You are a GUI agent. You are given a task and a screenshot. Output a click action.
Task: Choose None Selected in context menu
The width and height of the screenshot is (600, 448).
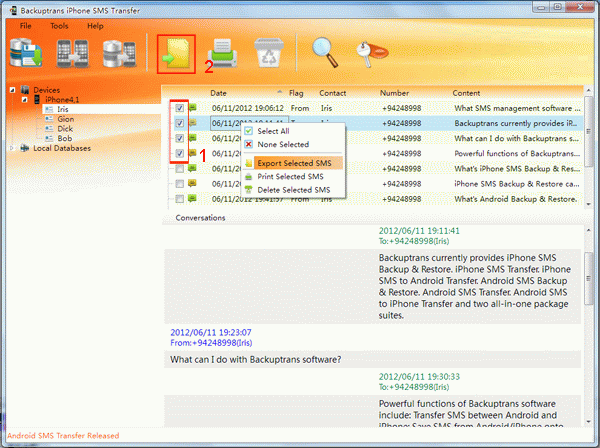(293, 144)
